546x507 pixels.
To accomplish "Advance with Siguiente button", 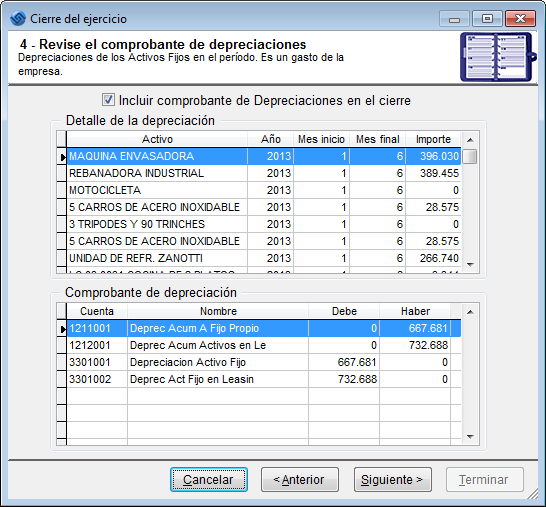I will 393,479.
